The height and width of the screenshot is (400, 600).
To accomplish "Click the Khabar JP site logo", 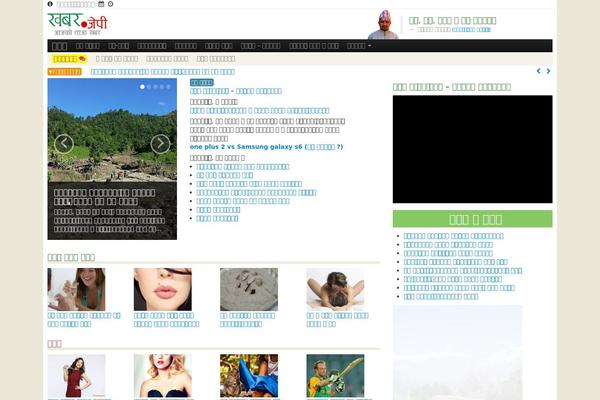I will click(78, 24).
